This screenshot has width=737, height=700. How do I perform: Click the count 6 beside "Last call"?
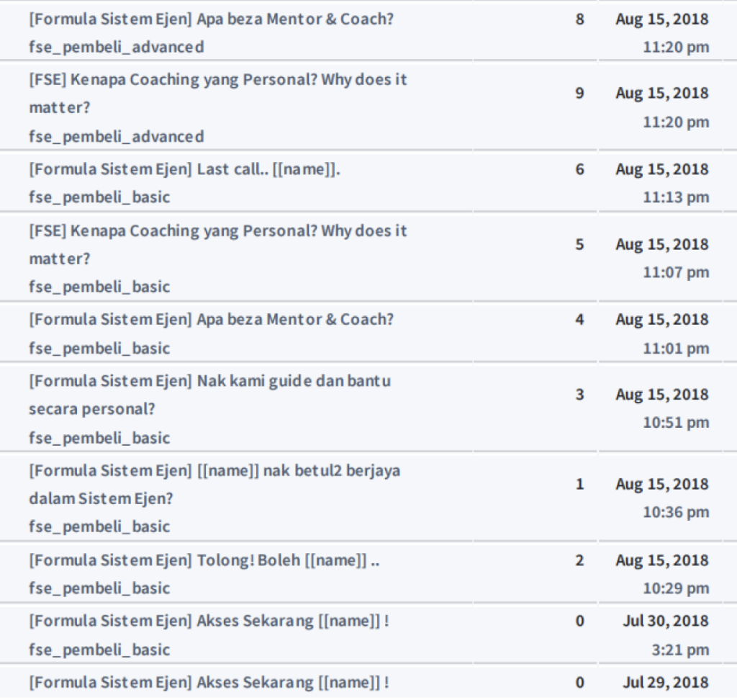[x=580, y=170]
